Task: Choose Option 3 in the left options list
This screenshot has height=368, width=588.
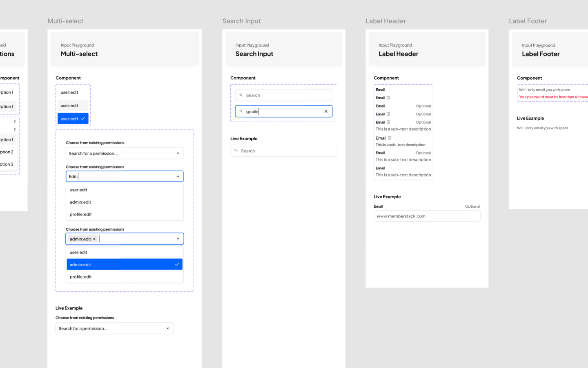Action: 8,164
